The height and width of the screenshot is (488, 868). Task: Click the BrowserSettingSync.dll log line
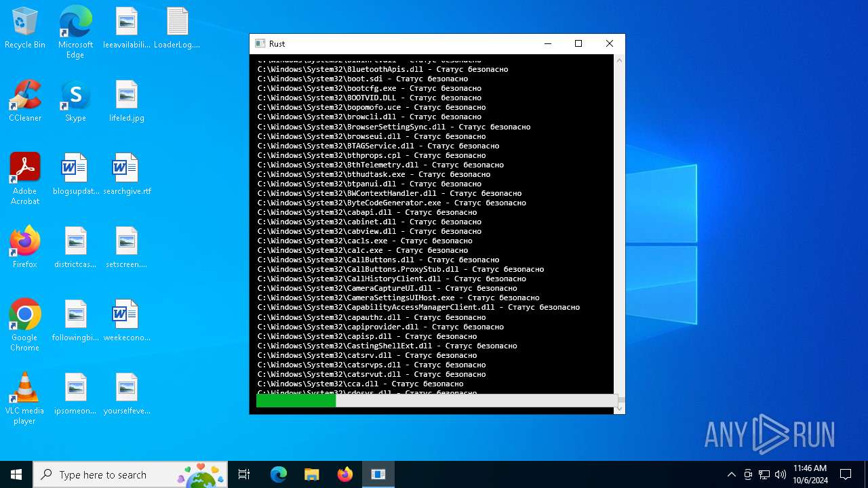(x=394, y=127)
